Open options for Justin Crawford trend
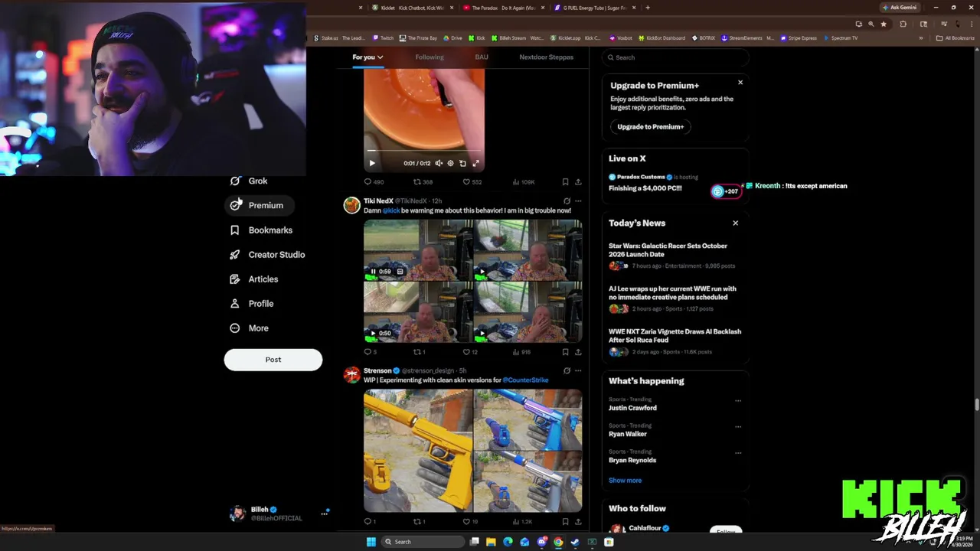Image resolution: width=980 pixels, height=551 pixels. coord(738,400)
